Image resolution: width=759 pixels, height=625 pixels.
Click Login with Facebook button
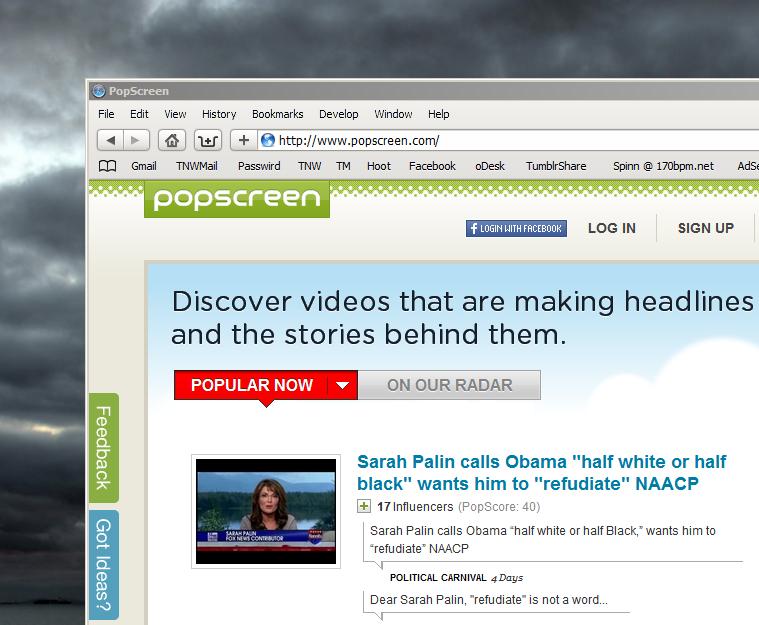516,229
